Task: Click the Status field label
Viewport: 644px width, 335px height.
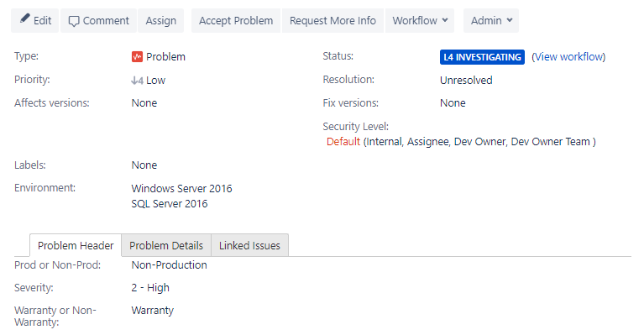Action: coord(338,56)
